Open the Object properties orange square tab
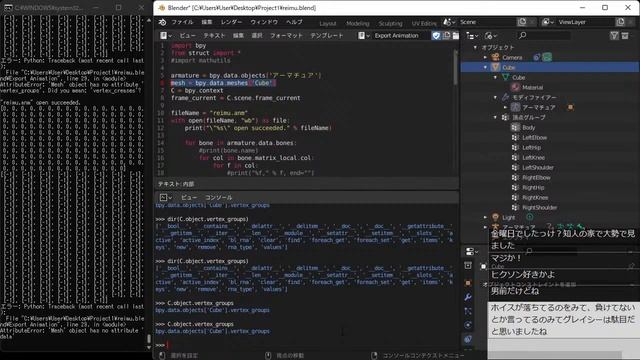 click(468, 282)
